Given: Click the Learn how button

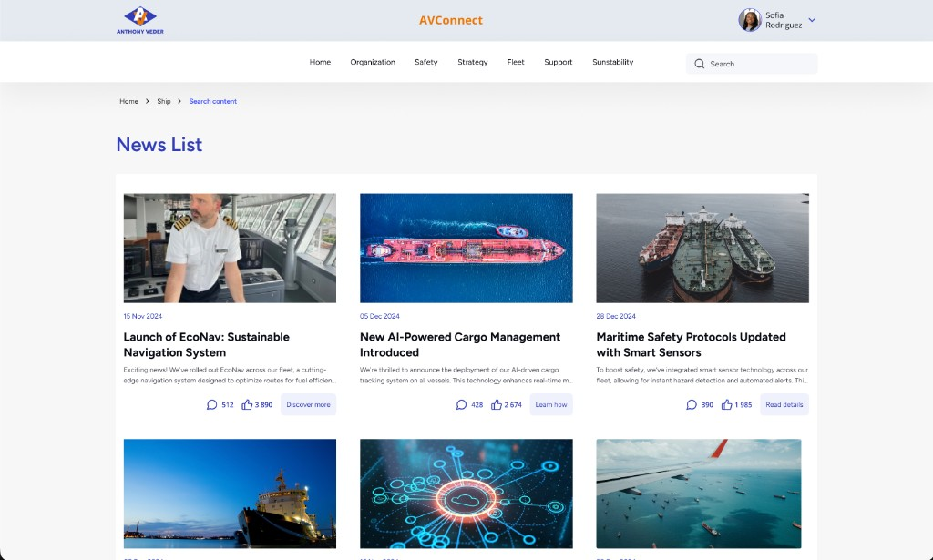Looking at the screenshot, I should pos(551,405).
